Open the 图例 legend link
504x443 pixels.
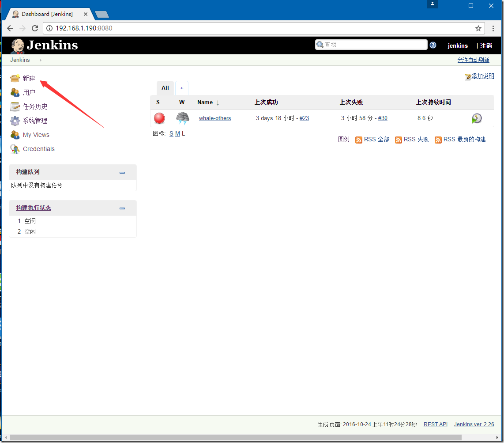344,139
